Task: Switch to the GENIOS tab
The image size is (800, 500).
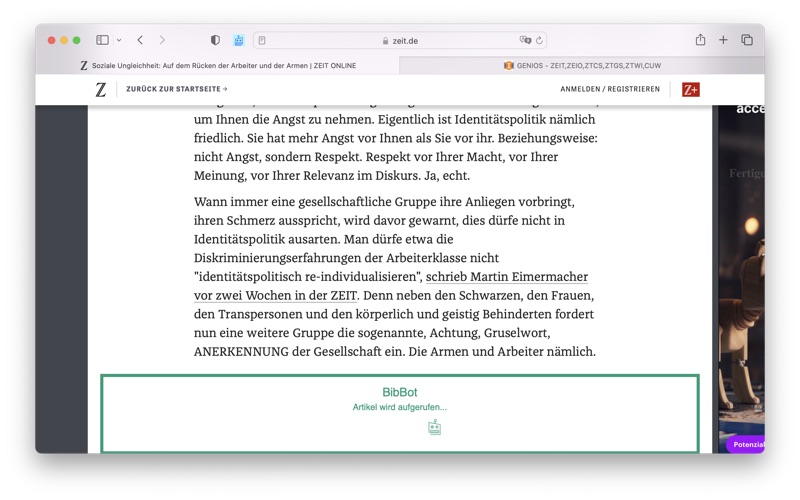Action: 582,65
